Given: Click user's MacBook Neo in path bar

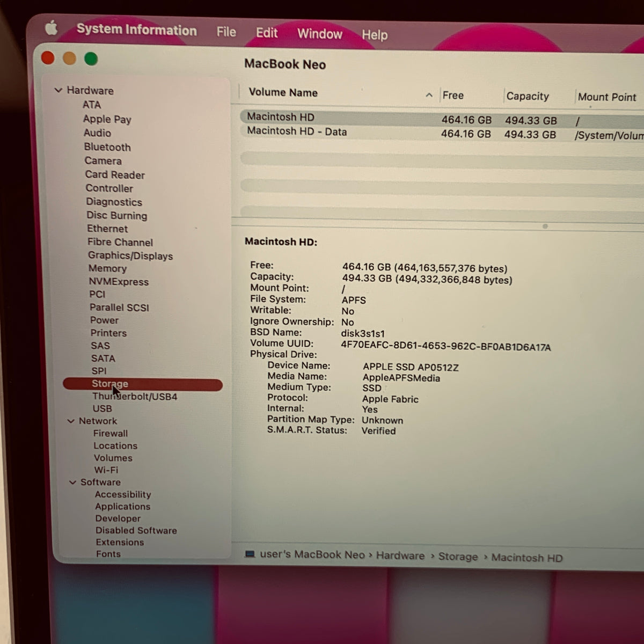Looking at the screenshot, I should [312, 554].
